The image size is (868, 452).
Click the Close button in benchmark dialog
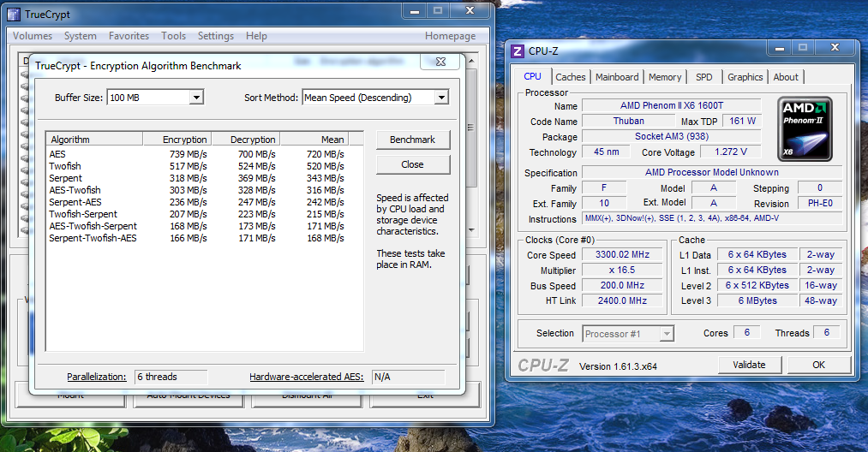(412, 164)
